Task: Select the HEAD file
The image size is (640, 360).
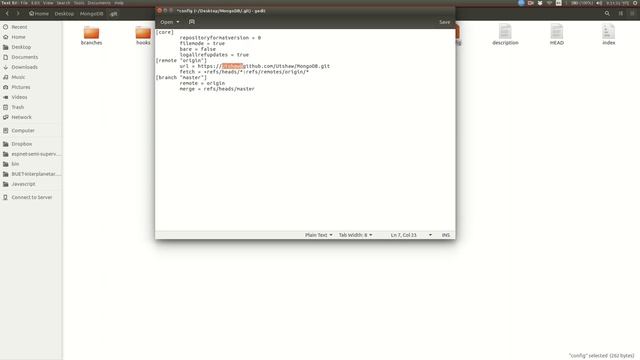Action: [x=557, y=35]
